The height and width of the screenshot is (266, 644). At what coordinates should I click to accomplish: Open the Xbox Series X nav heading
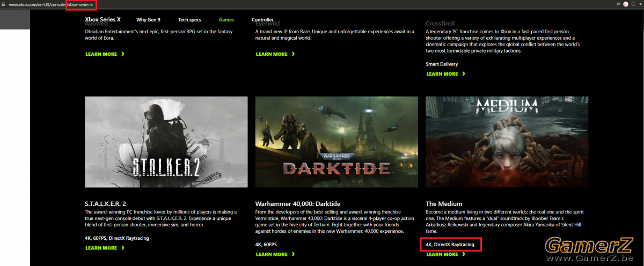pos(103,19)
